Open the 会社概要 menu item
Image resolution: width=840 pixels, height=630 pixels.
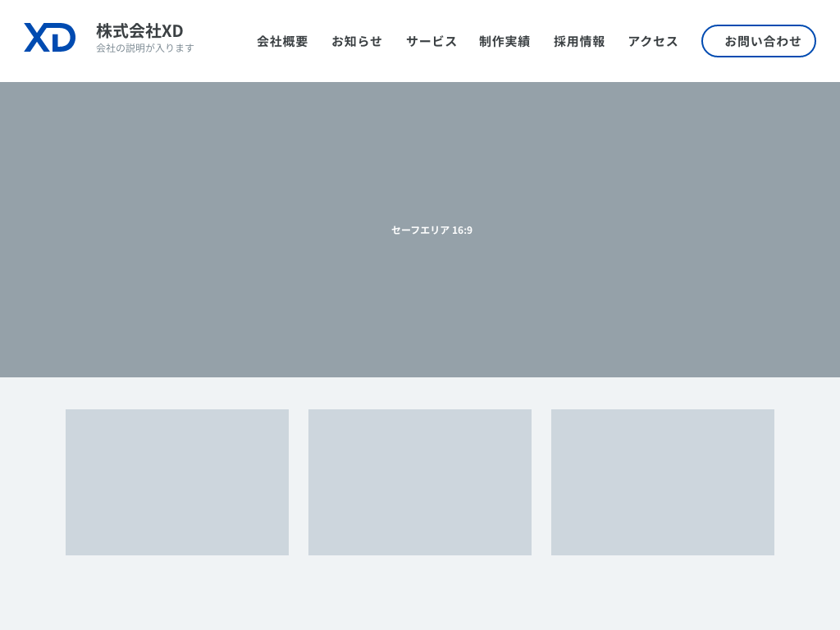282,41
